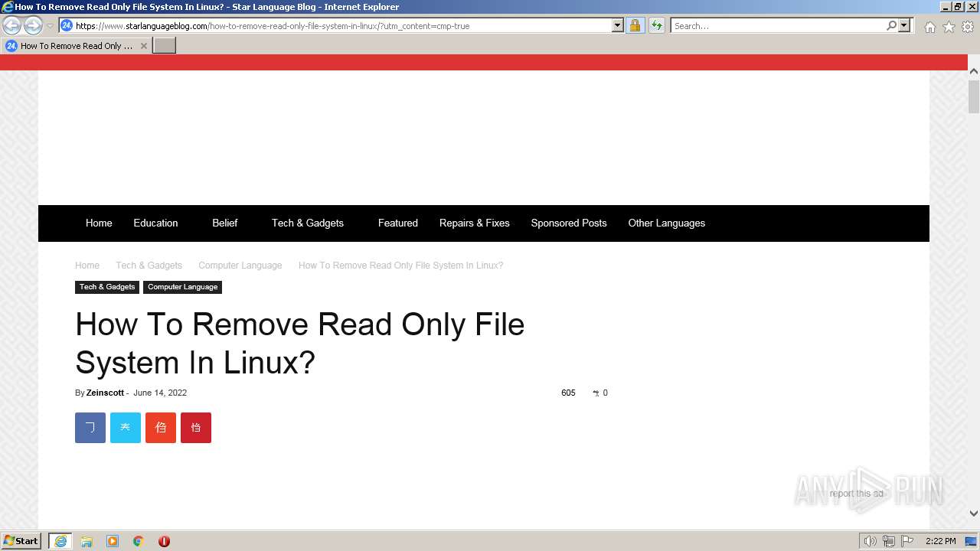Open the Other Languages menu item

pyautogui.click(x=667, y=223)
